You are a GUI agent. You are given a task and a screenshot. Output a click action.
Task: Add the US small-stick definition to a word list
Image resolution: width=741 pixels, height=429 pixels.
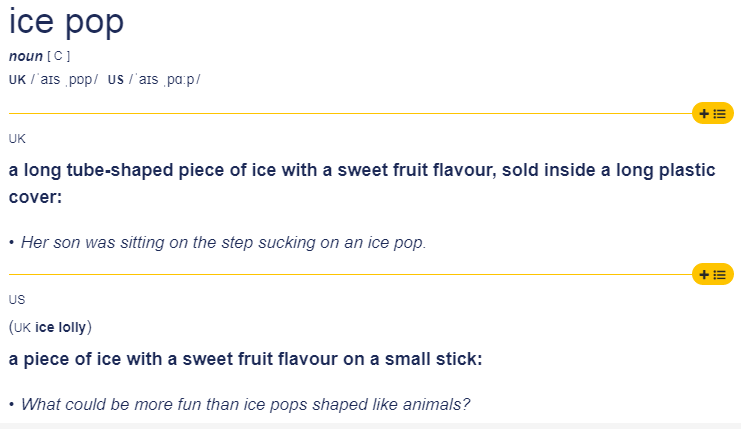click(713, 275)
